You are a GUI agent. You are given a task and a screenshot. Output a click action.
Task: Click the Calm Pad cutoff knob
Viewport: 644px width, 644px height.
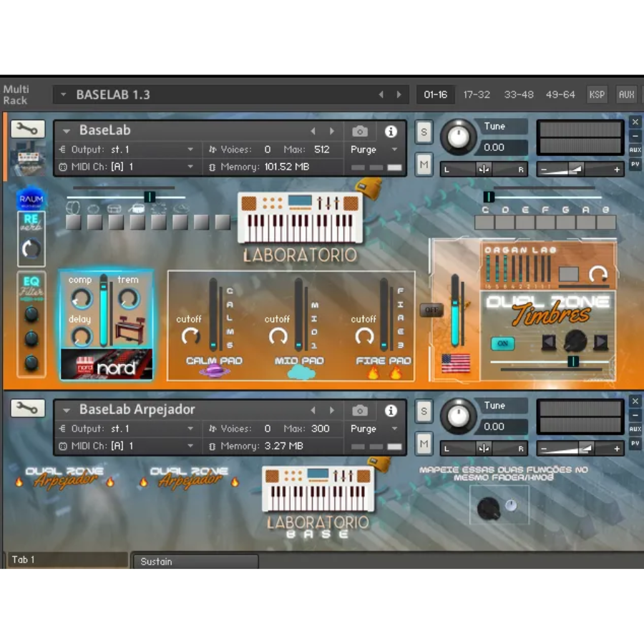[x=191, y=337]
